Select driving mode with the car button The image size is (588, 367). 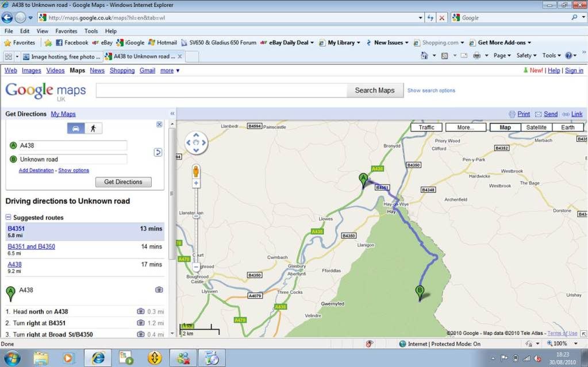[76, 129]
